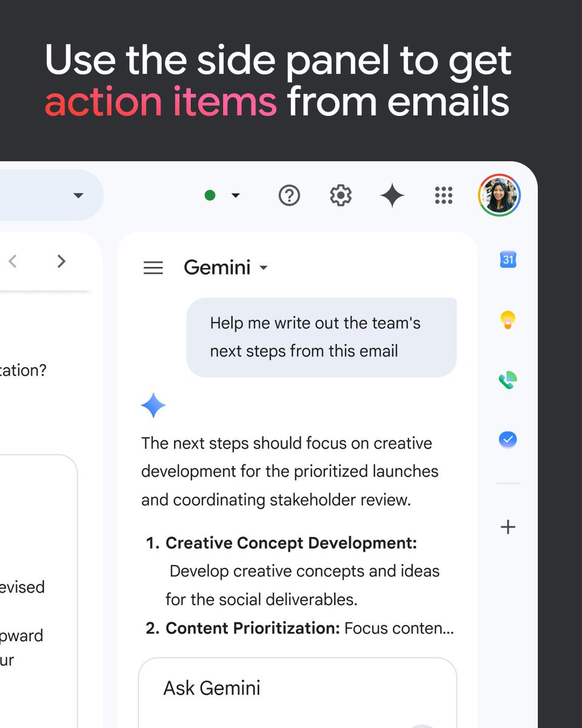Expand the Gemini title dropdown arrow

pos(263,268)
